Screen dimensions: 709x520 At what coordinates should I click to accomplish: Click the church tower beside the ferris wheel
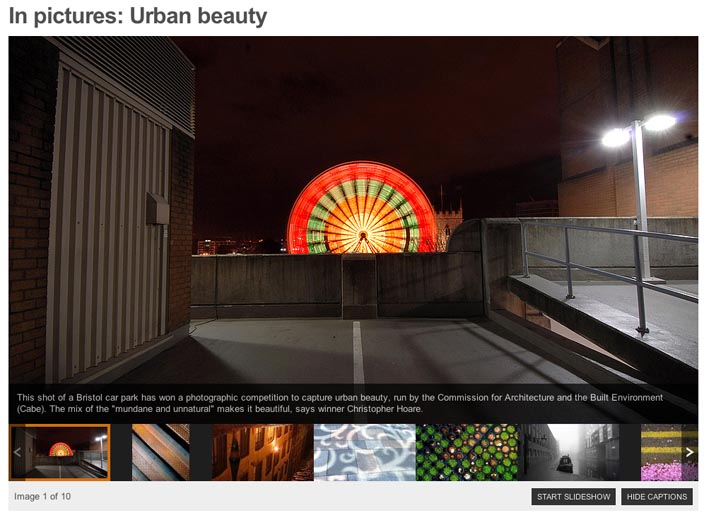pos(449,226)
